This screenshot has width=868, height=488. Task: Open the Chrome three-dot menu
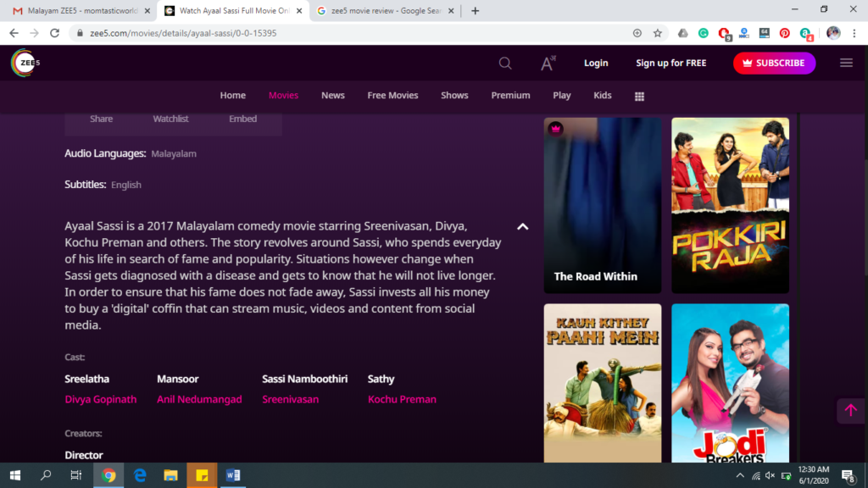click(854, 33)
